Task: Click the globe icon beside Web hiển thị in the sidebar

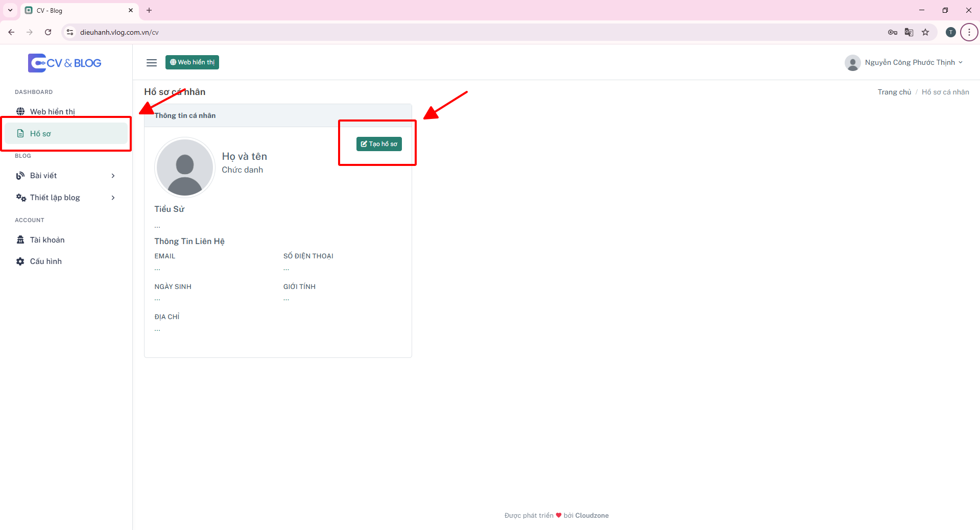Action: tap(20, 111)
